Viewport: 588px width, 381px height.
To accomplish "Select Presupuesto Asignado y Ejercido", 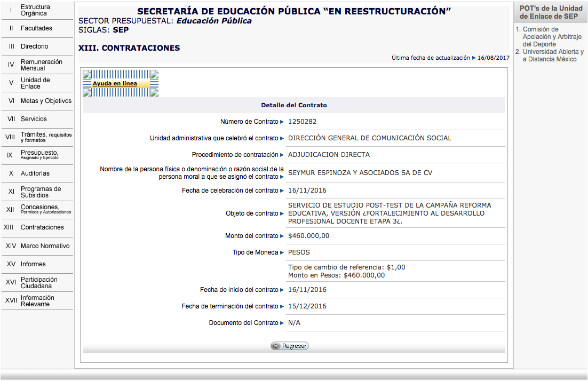I will [39, 155].
